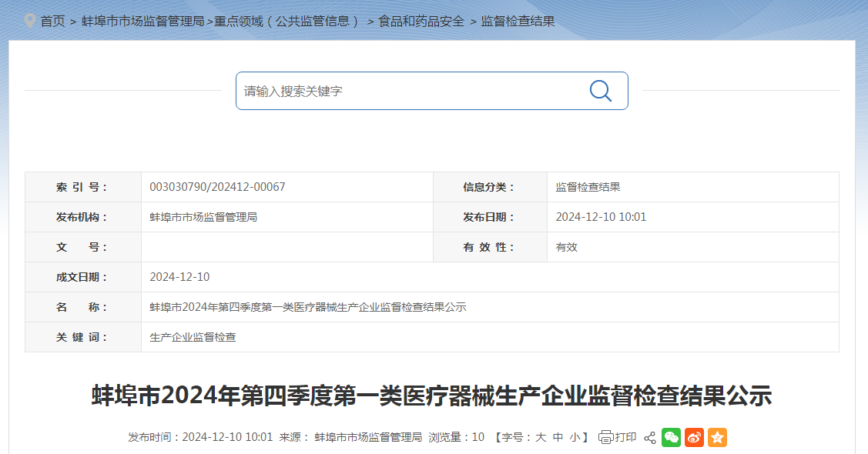Click the article title heading
Viewport: 868px width, 454px height.
pyautogui.click(x=432, y=396)
